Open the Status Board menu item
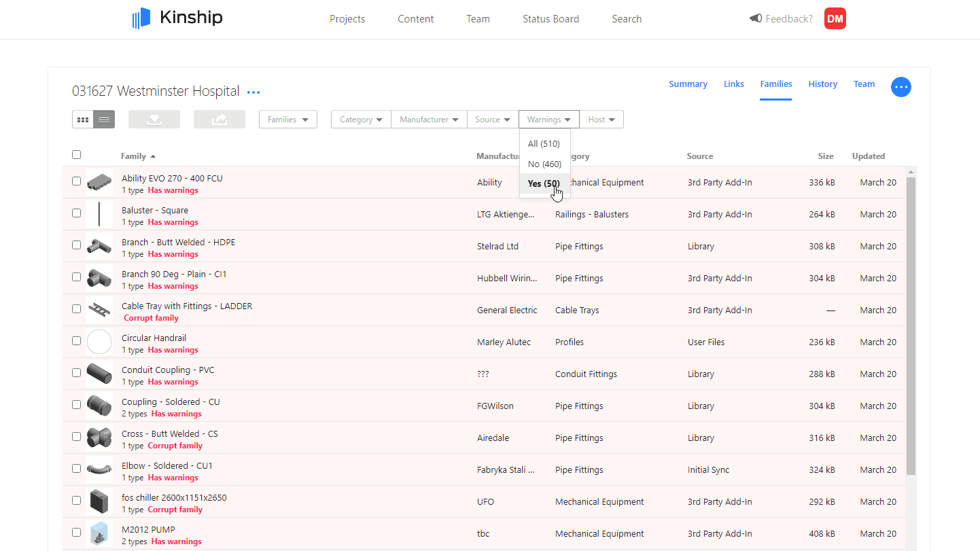The height and width of the screenshot is (551, 980). 550,18
